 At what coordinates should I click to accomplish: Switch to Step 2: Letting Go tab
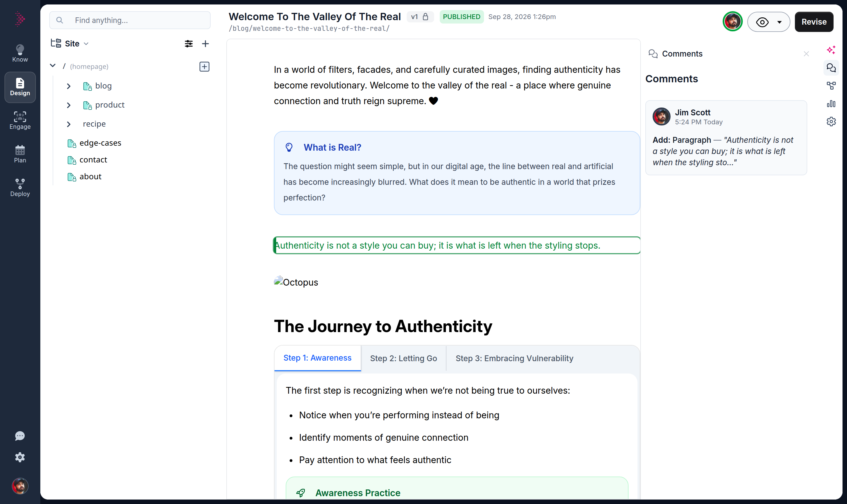403,358
